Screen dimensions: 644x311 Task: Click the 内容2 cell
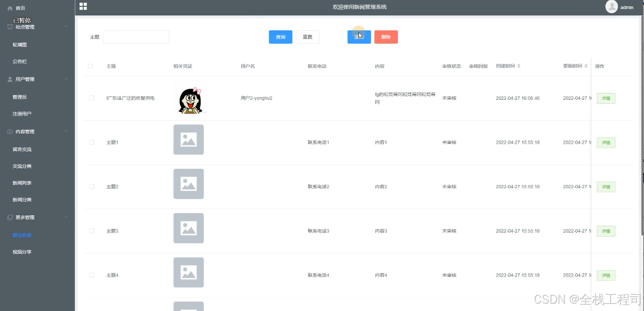pos(381,187)
